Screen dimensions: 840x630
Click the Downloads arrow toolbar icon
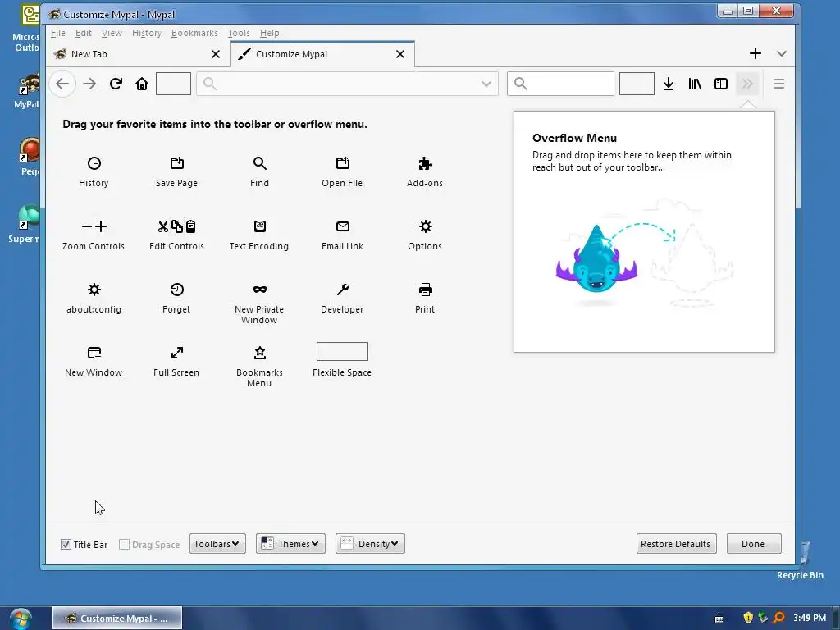click(669, 84)
